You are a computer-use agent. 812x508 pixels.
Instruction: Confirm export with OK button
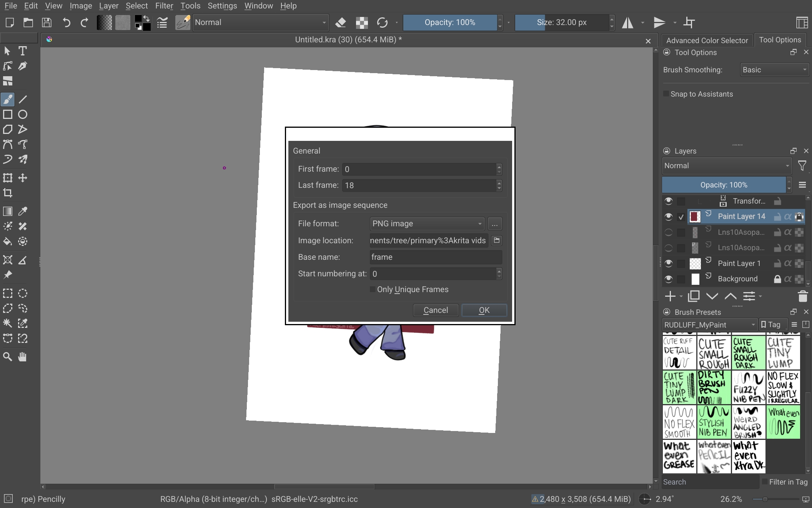click(484, 310)
